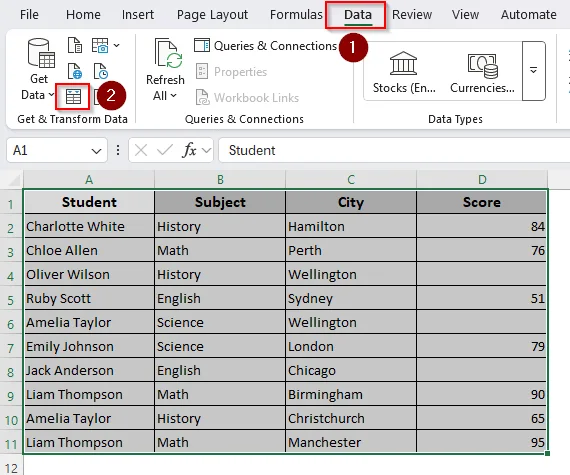
Task: Select the Currencies data type
Action: coord(482,72)
